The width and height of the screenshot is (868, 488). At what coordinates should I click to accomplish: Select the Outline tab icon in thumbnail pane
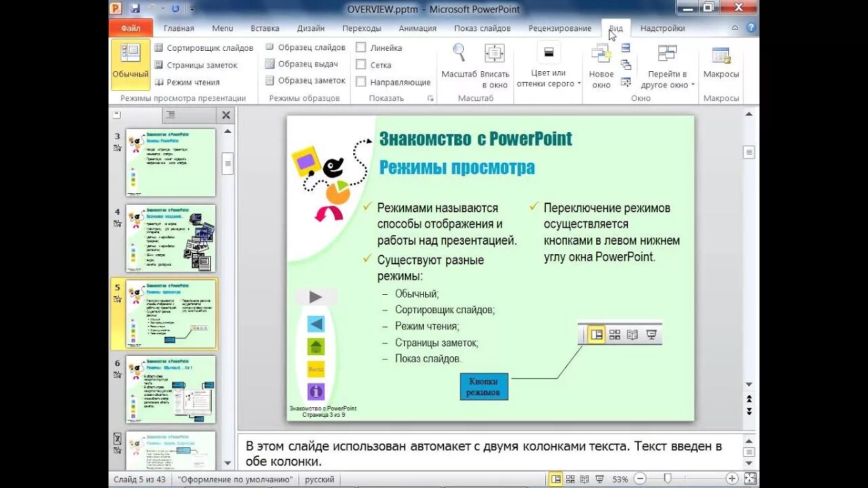pyautogui.click(x=171, y=115)
